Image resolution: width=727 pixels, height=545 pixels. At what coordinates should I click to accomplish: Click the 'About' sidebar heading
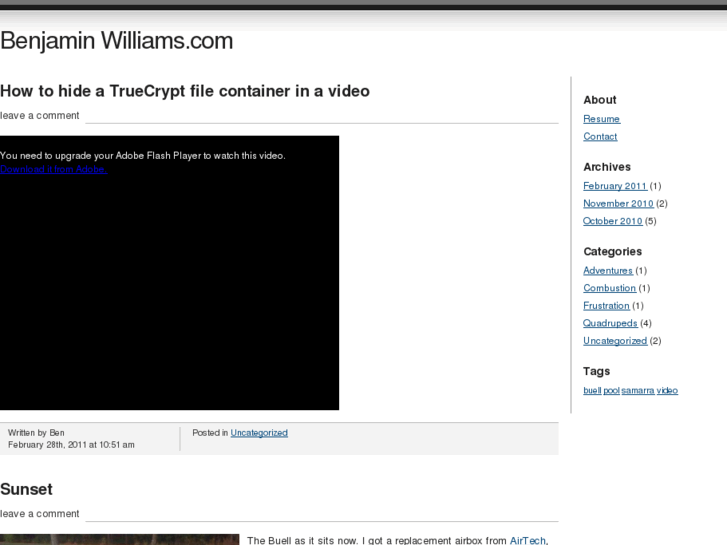click(599, 100)
